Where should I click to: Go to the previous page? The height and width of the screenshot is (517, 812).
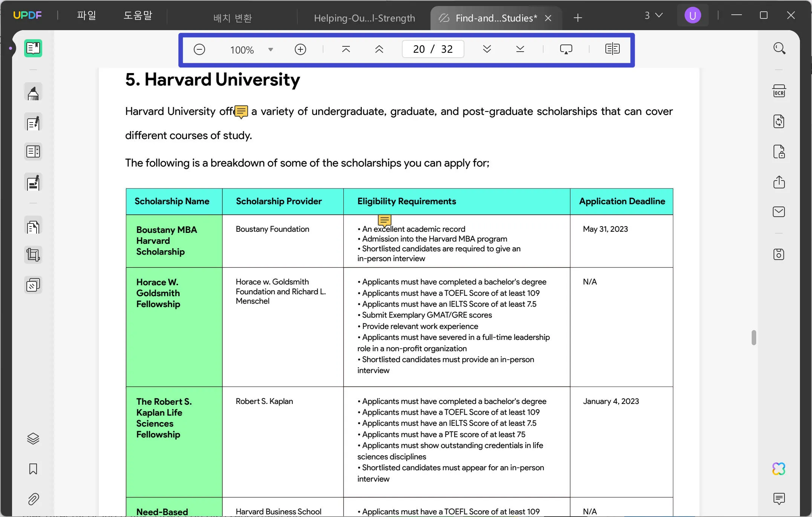coord(379,49)
